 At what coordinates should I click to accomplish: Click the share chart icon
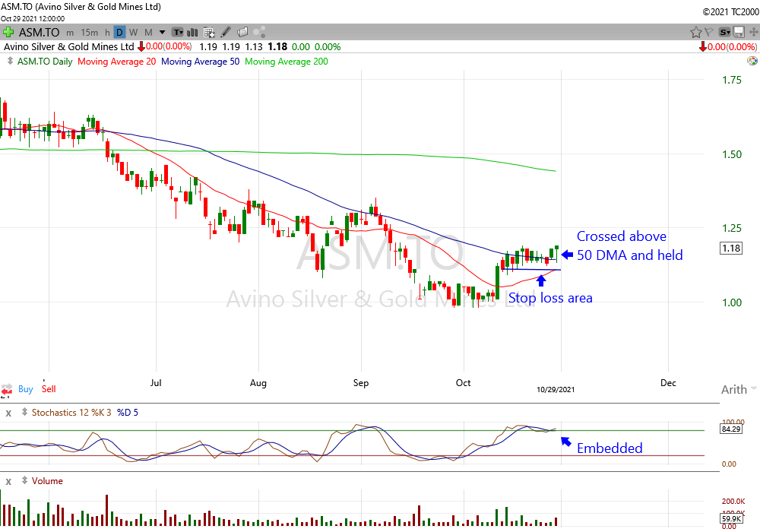[260, 33]
